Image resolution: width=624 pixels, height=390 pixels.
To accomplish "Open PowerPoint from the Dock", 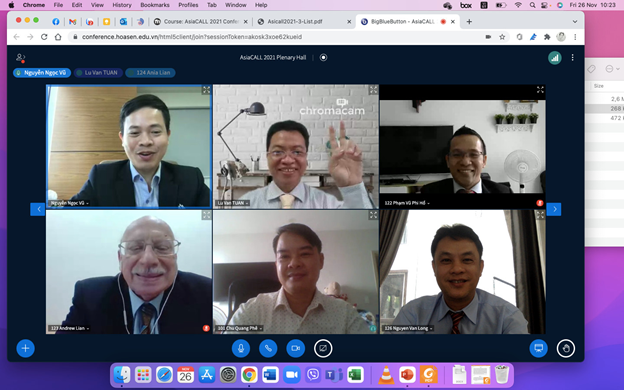I will point(407,374).
